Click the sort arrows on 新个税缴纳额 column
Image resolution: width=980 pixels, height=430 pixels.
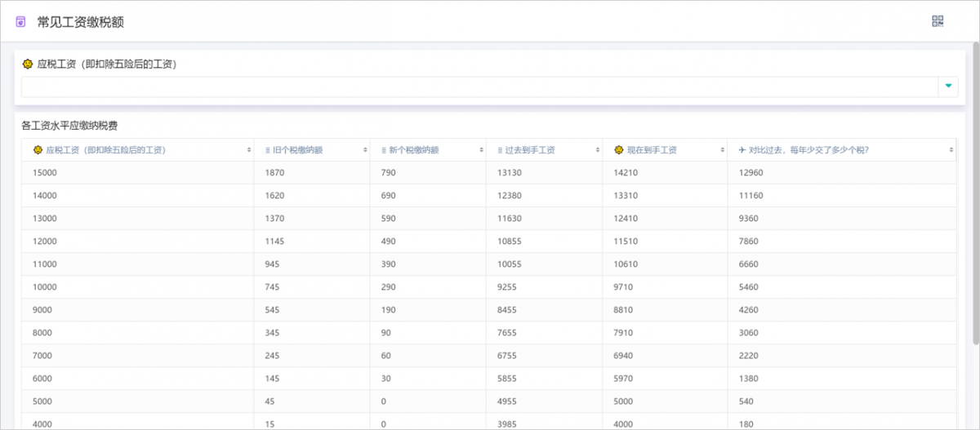tap(481, 150)
